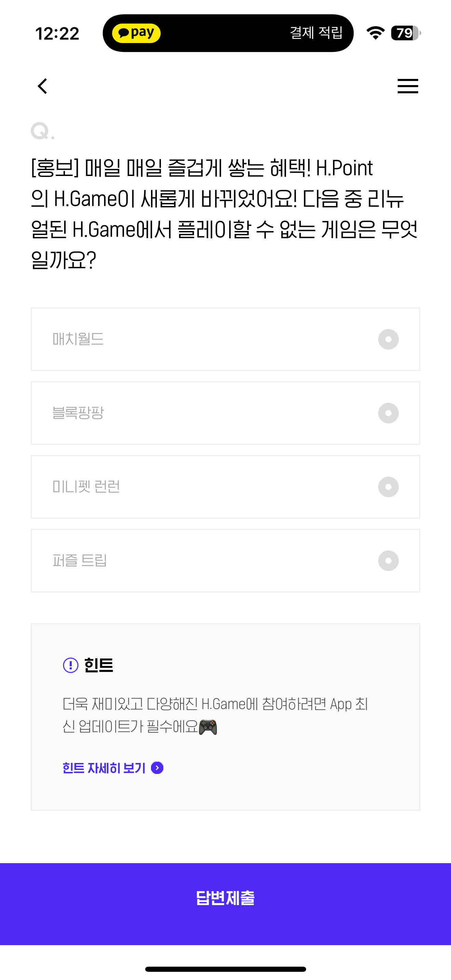Tap the back arrow icon

tap(43, 86)
